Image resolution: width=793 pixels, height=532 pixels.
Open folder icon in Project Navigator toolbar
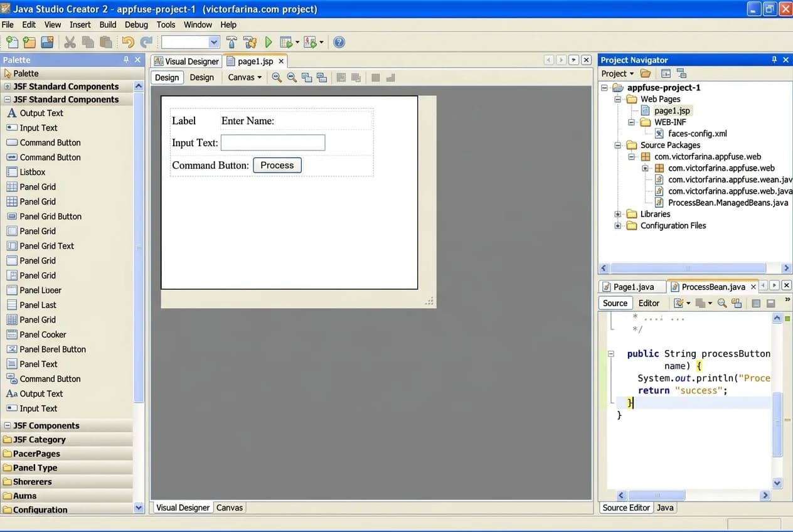click(x=646, y=73)
